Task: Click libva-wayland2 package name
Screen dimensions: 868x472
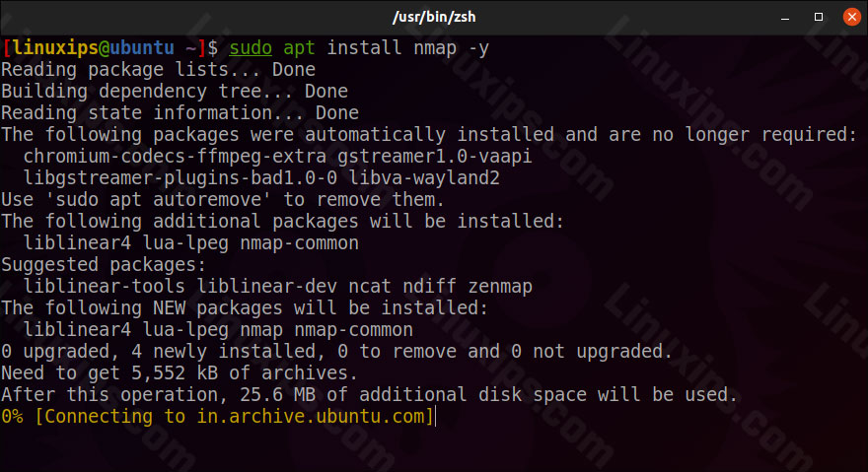Action: tap(424, 178)
